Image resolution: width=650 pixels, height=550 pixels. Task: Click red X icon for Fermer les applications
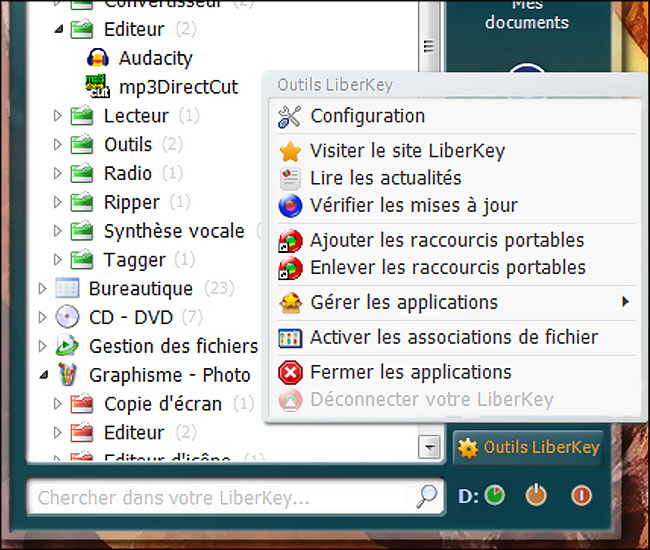pyautogui.click(x=290, y=373)
